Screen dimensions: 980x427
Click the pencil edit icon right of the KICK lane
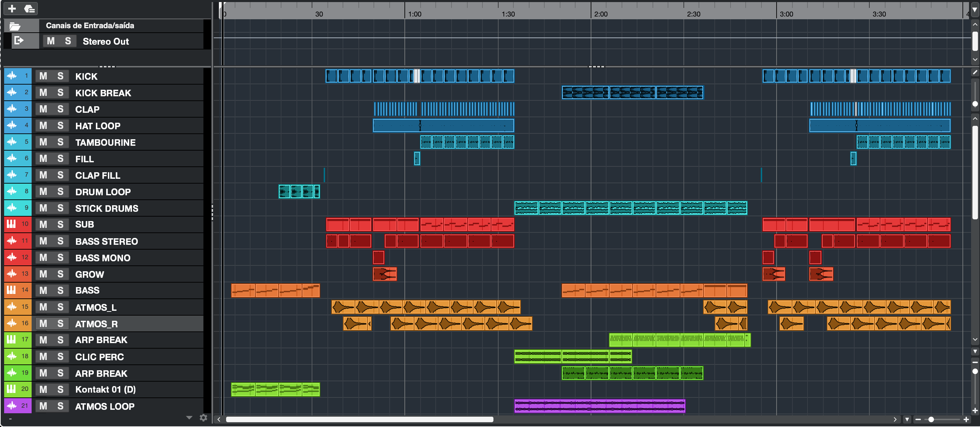[975, 72]
